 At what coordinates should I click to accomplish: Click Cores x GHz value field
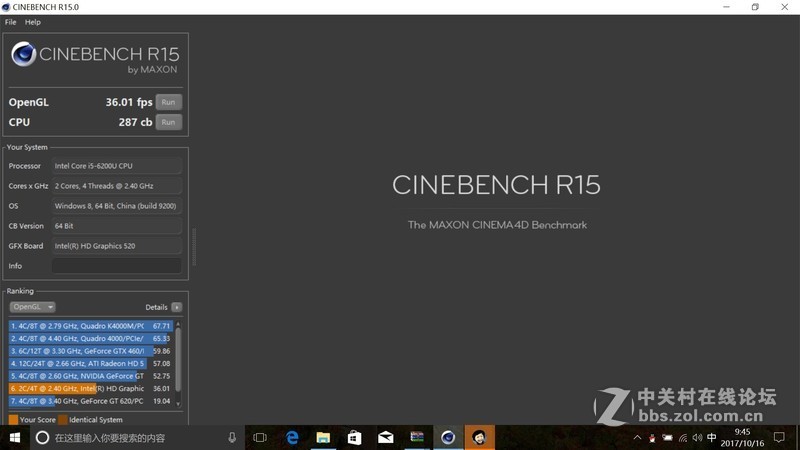(x=117, y=186)
